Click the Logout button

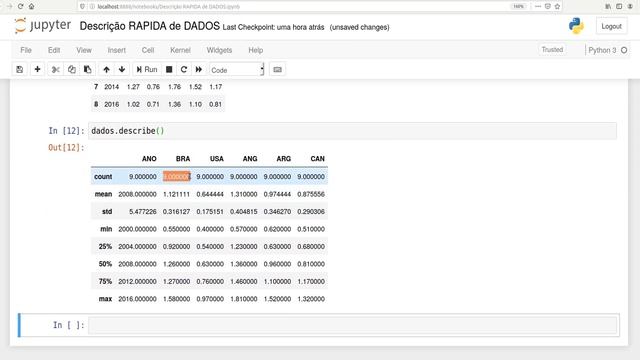tap(611, 26)
